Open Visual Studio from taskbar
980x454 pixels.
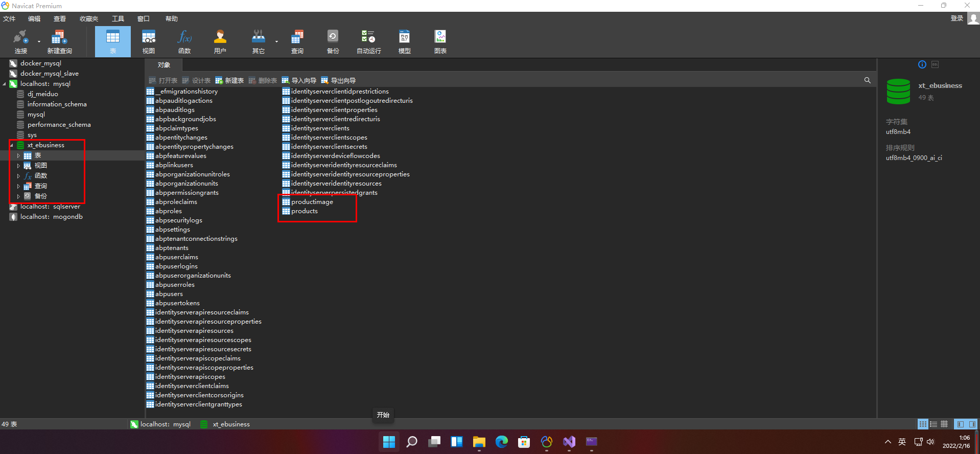click(569, 442)
